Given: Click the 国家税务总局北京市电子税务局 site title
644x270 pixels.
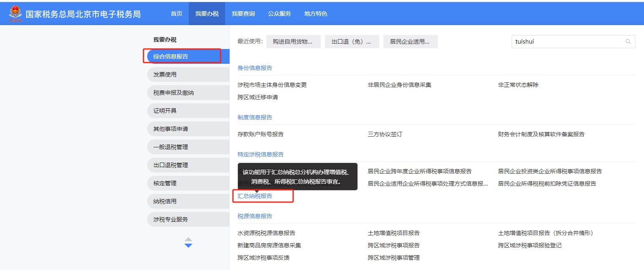Looking at the screenshot, I should point(83,14).
